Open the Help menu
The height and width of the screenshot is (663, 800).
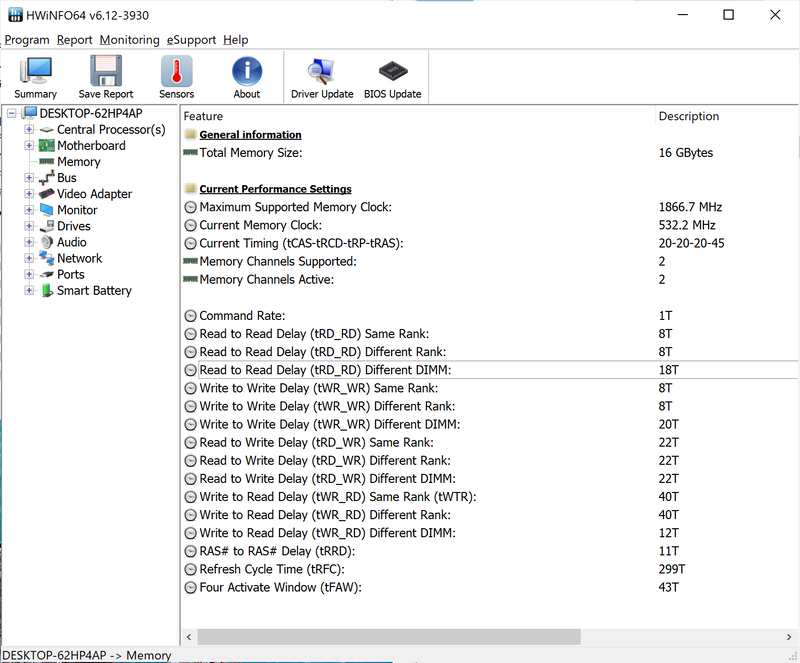coord(236,40)
